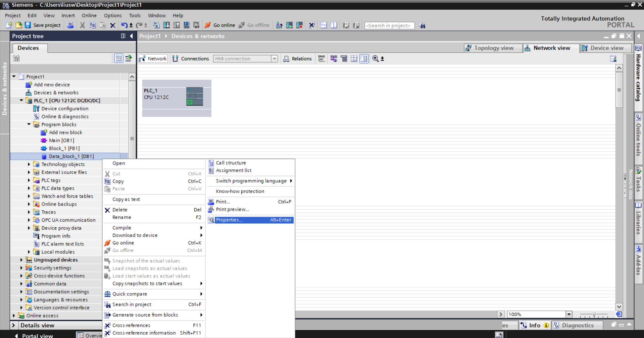Click the Upload from device toolbar icon
The width and height of the screenshot is (644, 338).
pyautogui.click(x=176, y=25)
